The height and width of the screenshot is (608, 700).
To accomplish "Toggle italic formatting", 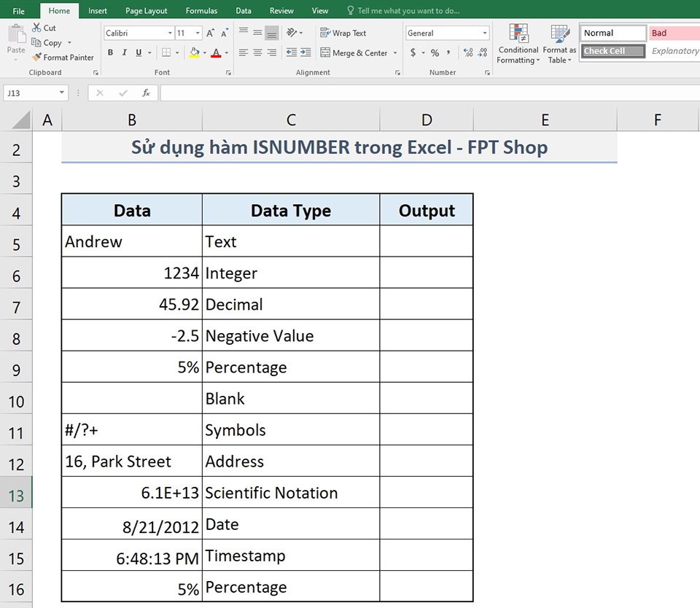I will point(123,52).
